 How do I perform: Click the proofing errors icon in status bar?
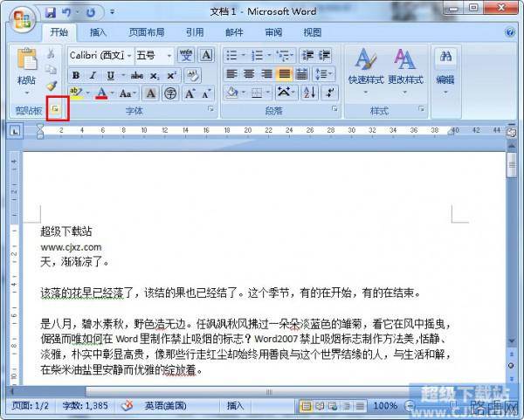(128, 406)
